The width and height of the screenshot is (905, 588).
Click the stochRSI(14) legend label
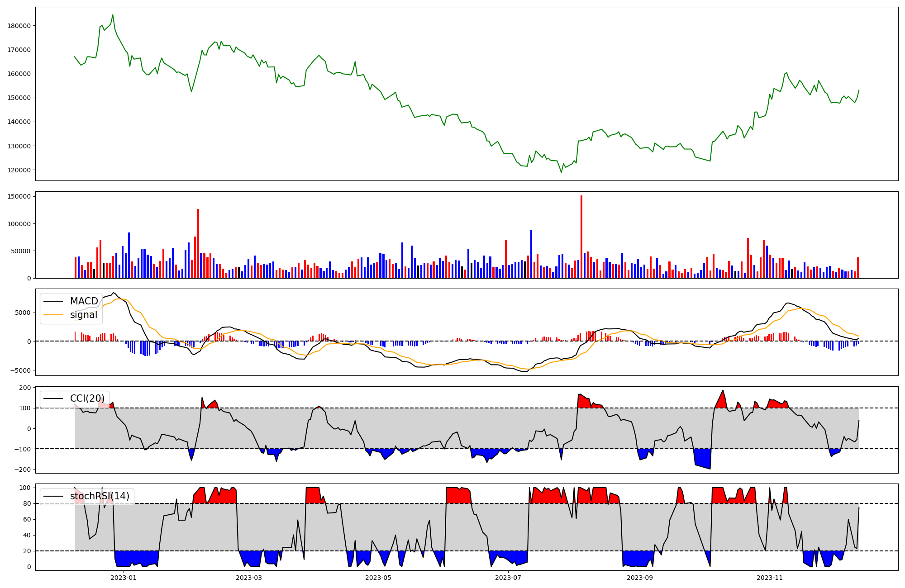point(100,496)
